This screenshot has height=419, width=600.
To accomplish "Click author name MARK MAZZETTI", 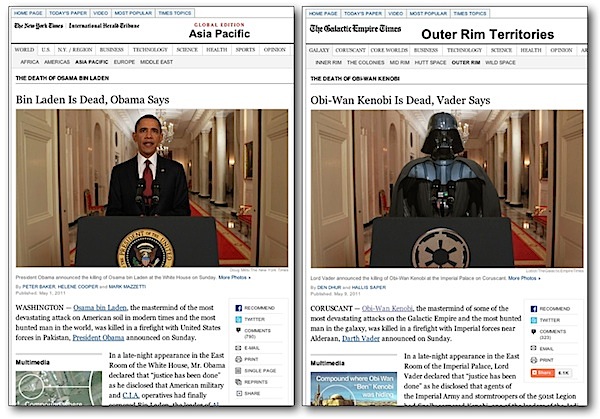I will tap(127, 287).
